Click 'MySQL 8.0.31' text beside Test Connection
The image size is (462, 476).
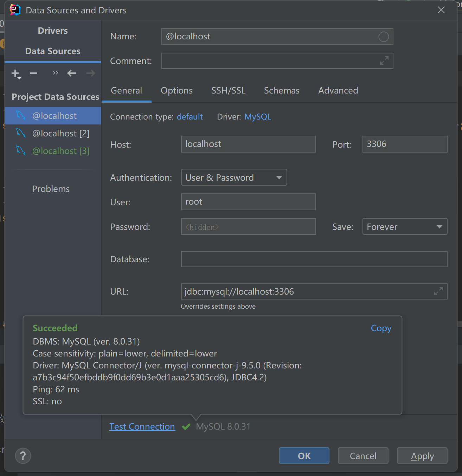[223, 426]
